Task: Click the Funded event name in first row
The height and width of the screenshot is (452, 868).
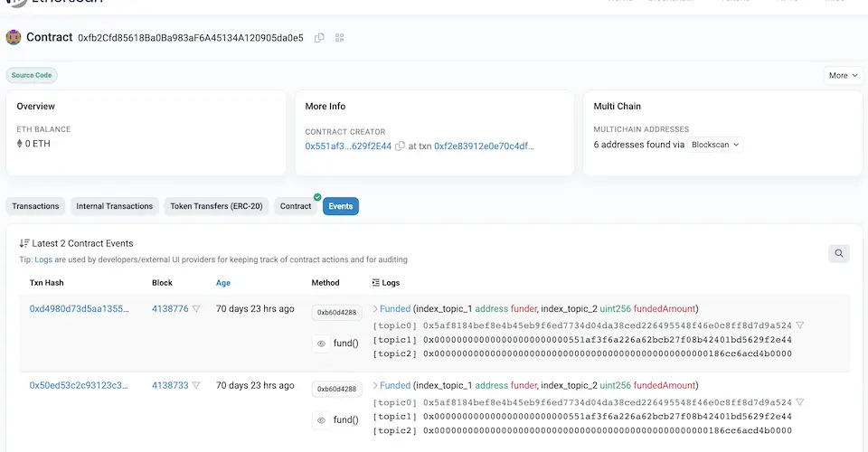Action: pos(395,308)
